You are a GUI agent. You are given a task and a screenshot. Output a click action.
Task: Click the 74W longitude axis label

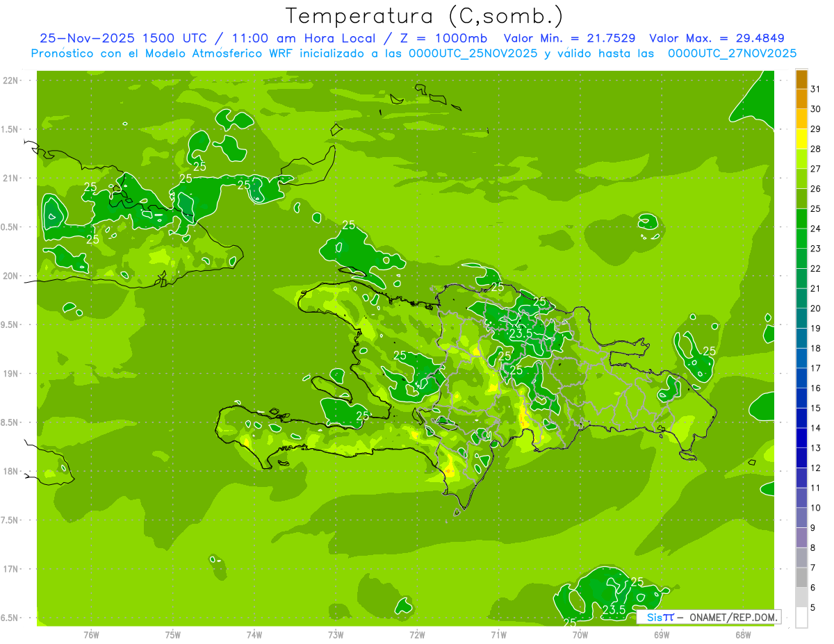(254, 634)
